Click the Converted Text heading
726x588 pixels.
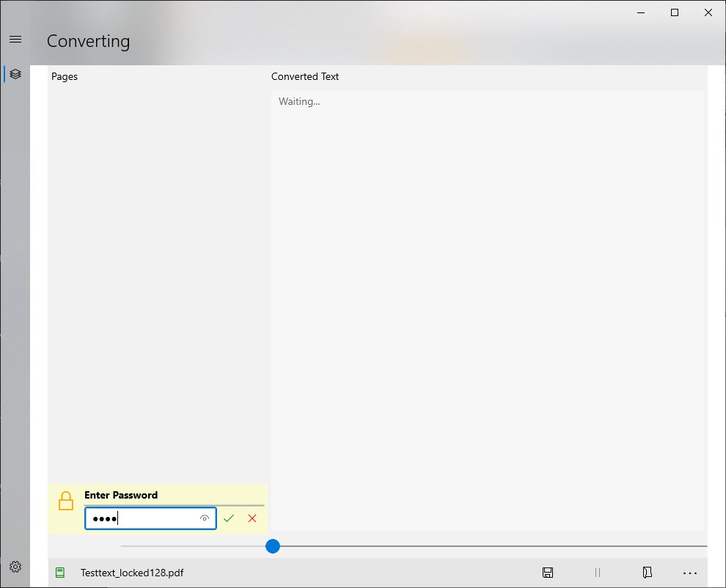(305, 76)
